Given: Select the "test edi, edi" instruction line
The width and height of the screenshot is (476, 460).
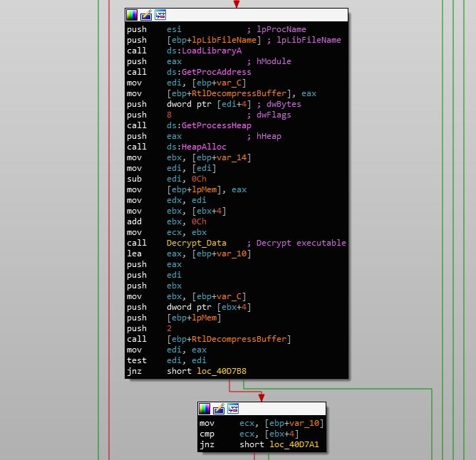Looking at the screenshot, I should point(178,360).
